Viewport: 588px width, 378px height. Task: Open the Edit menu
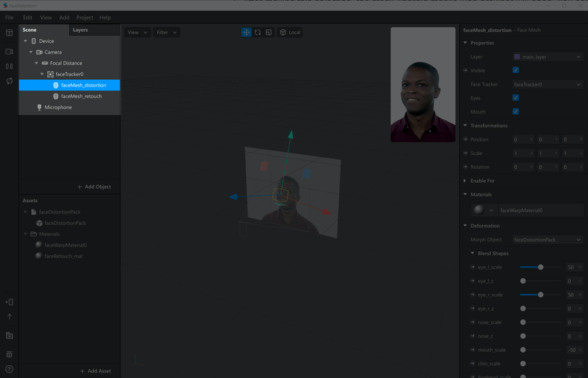(x=27, y=17)
